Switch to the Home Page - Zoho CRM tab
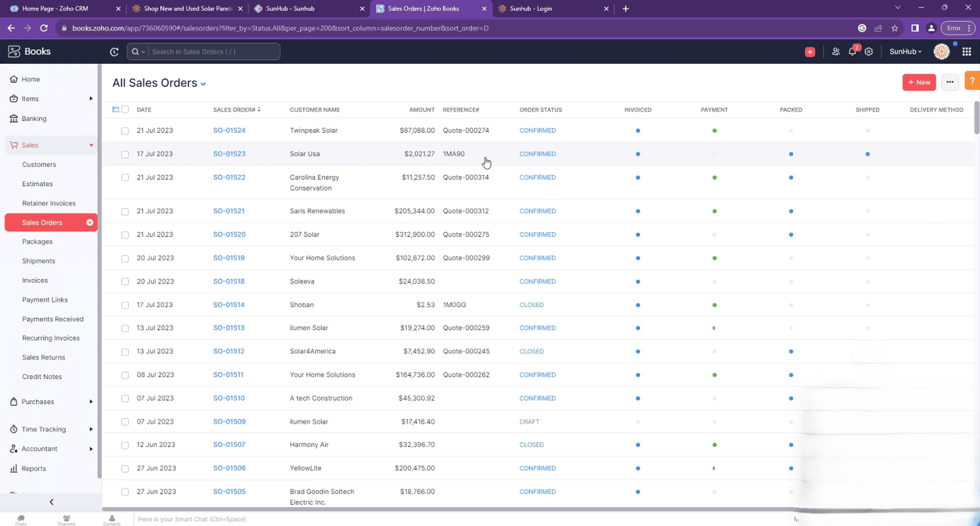Image resolution: width=980 pixels, height=526 pixels. [x=64, y=9]
